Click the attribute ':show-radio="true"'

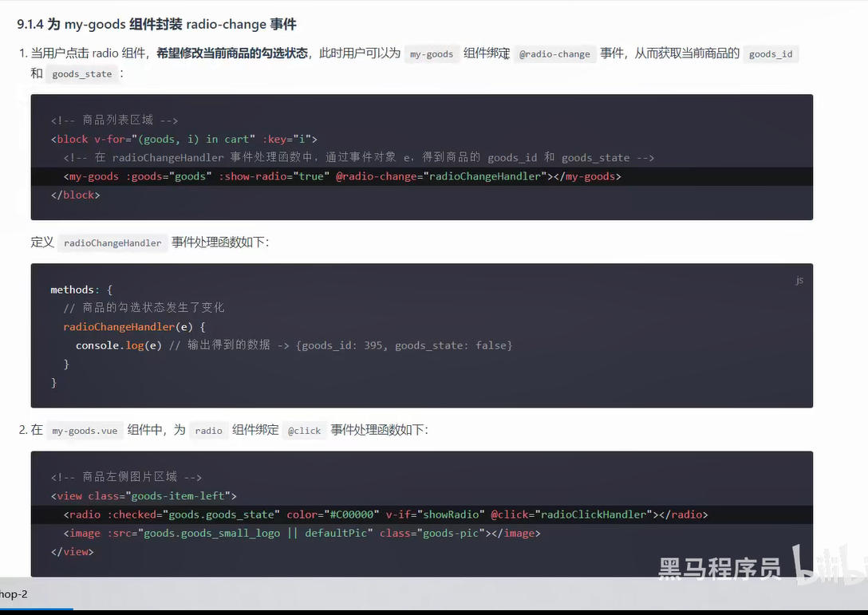(x=274, y=176)
